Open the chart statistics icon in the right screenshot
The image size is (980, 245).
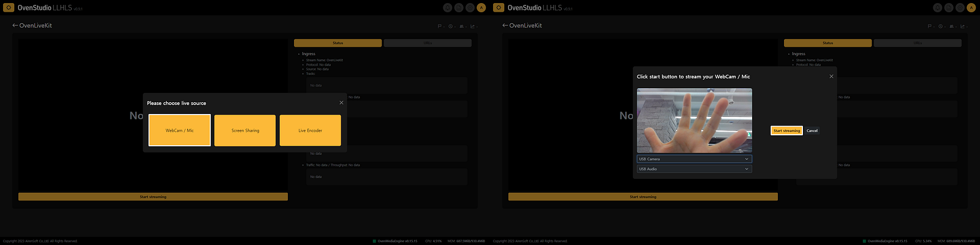(963, 26)
